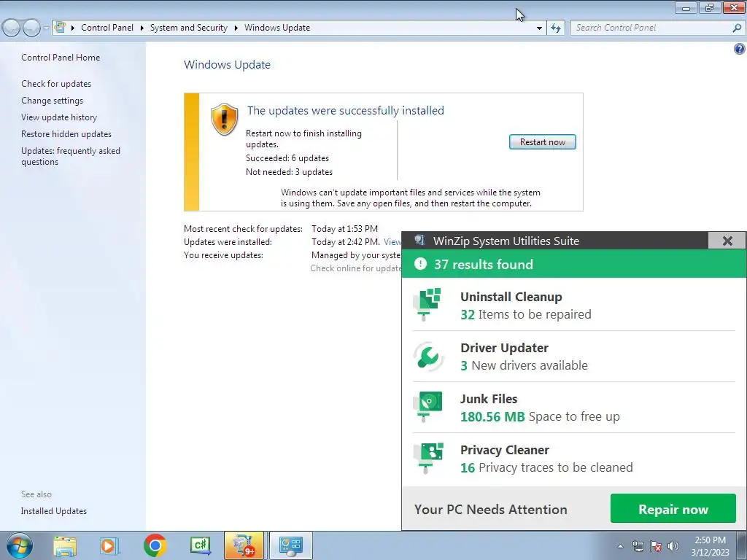
Task: Open Check for updates link
Action: (x=56, y=84)
